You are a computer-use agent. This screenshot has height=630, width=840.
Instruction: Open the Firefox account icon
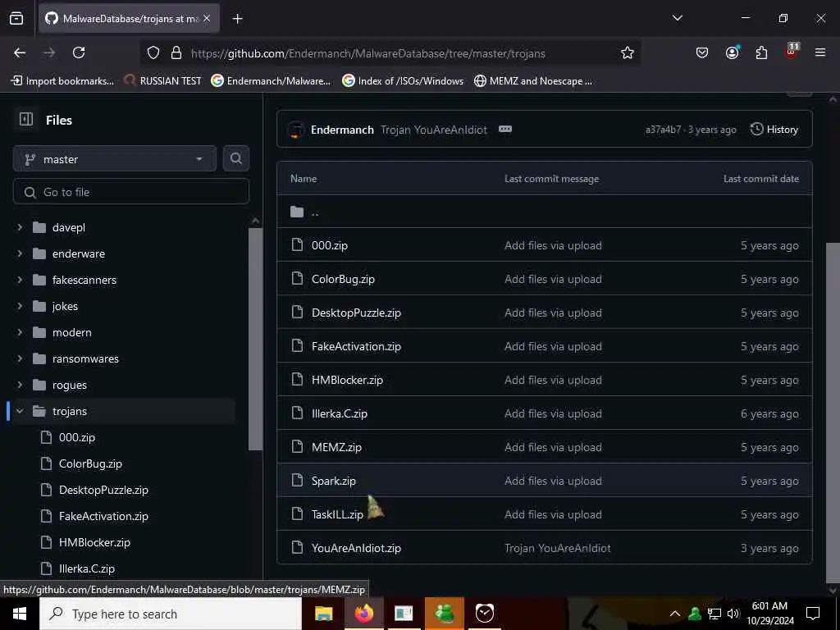click(732, 52)
